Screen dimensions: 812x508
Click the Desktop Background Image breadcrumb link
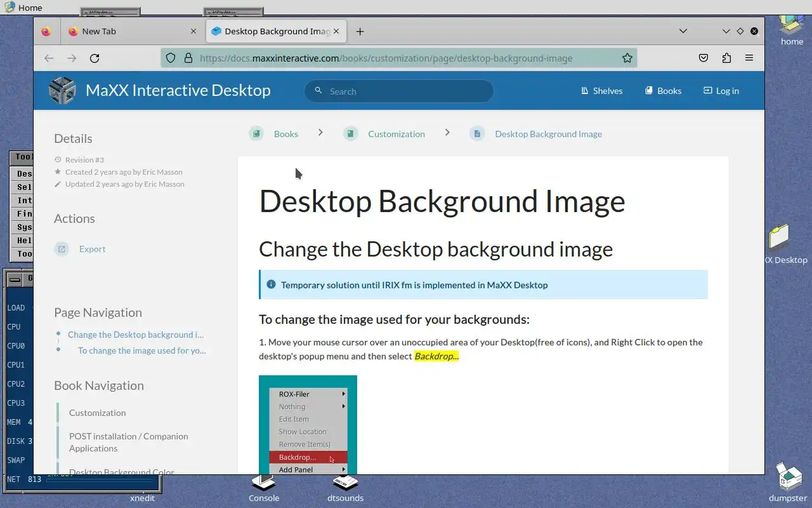coord(549,134)
